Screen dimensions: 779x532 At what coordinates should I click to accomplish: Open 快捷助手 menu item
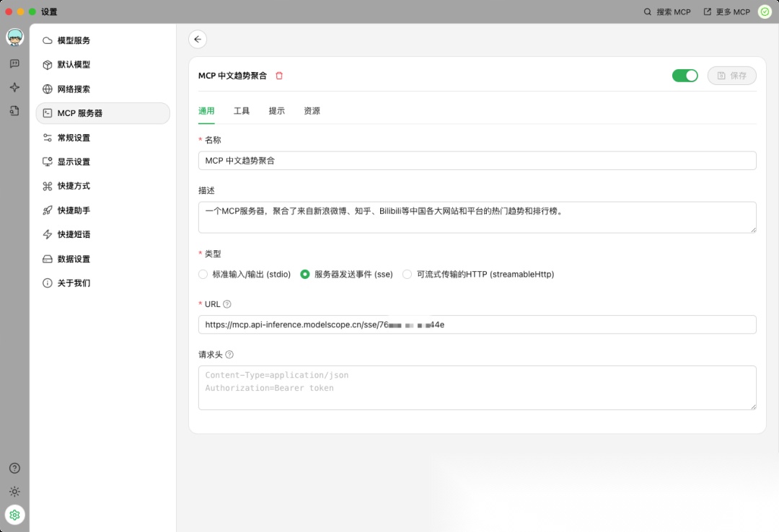click(103, 210)
